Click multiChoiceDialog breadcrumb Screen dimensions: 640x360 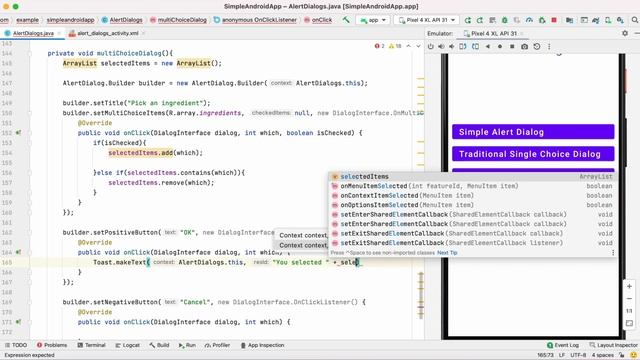tap(178, 20)
